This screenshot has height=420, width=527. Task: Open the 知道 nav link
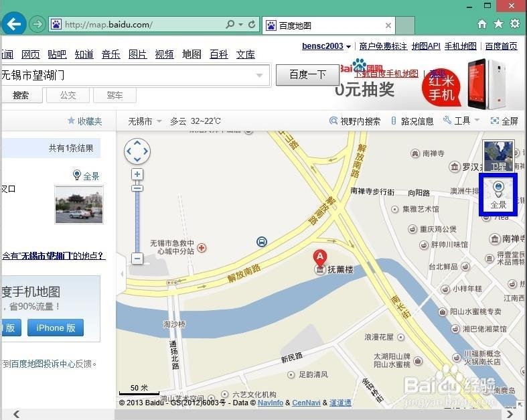(x=84, y=54)
